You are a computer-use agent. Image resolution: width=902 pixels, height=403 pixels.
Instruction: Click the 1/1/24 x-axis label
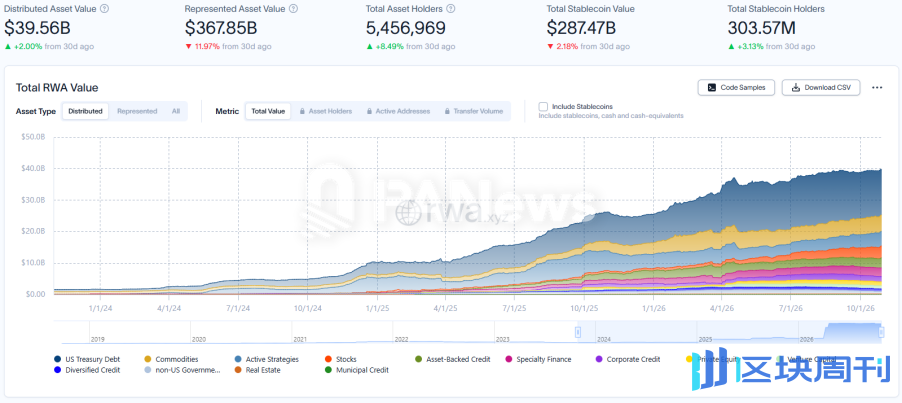tap(100, 308)
